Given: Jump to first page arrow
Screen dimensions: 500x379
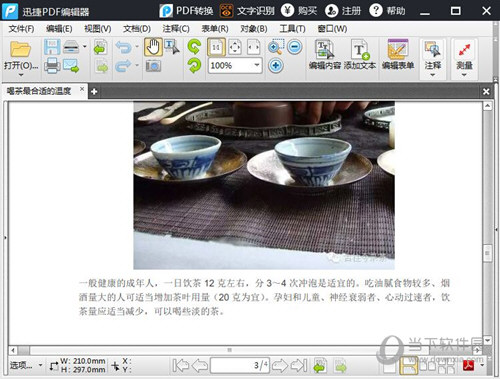Looking at the screenshot, I should point(180,366).
